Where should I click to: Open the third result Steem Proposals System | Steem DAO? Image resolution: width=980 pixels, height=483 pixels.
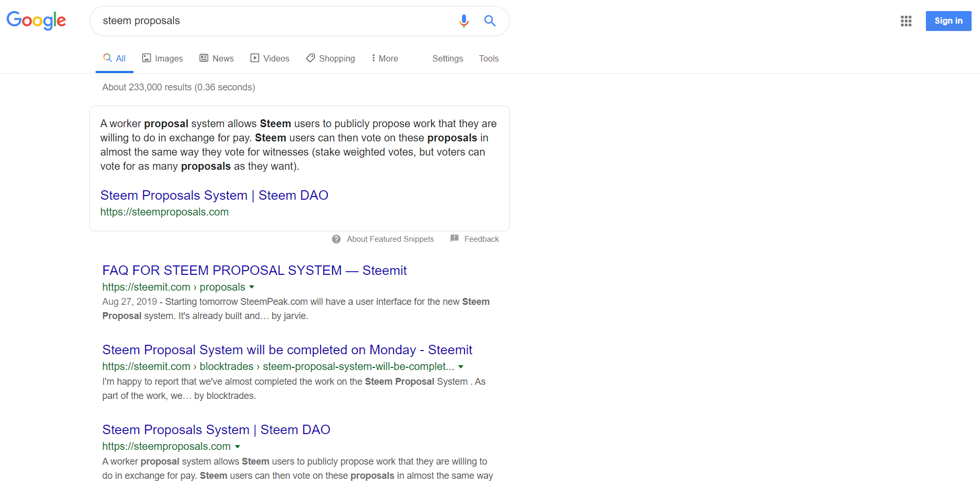[216, 430]
